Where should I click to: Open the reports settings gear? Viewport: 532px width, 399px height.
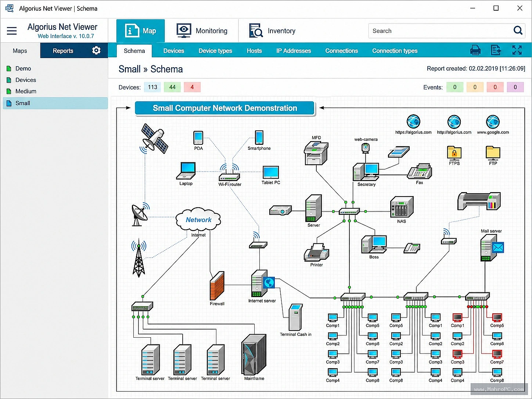click(96, 50)
